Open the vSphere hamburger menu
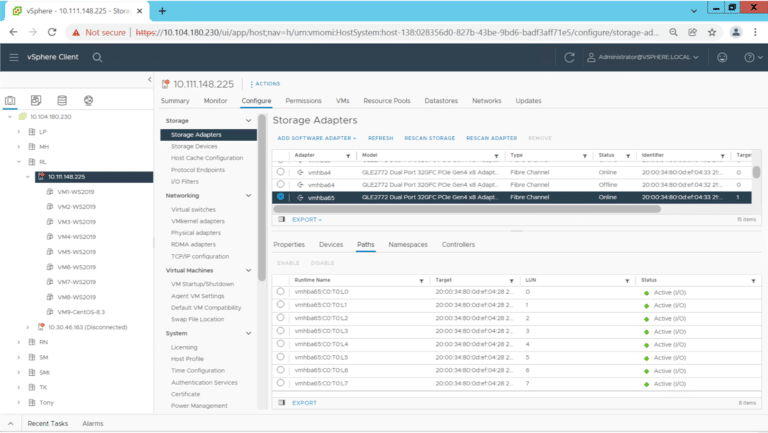This screenshot has width=768, height=433. [x=14, y=57]
